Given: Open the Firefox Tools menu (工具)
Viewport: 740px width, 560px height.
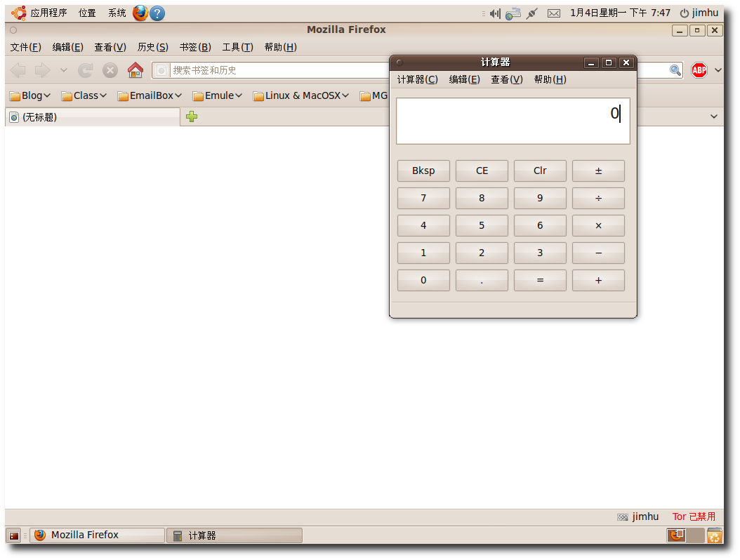Looking at the screenshot, I should (x=238, y=47).
